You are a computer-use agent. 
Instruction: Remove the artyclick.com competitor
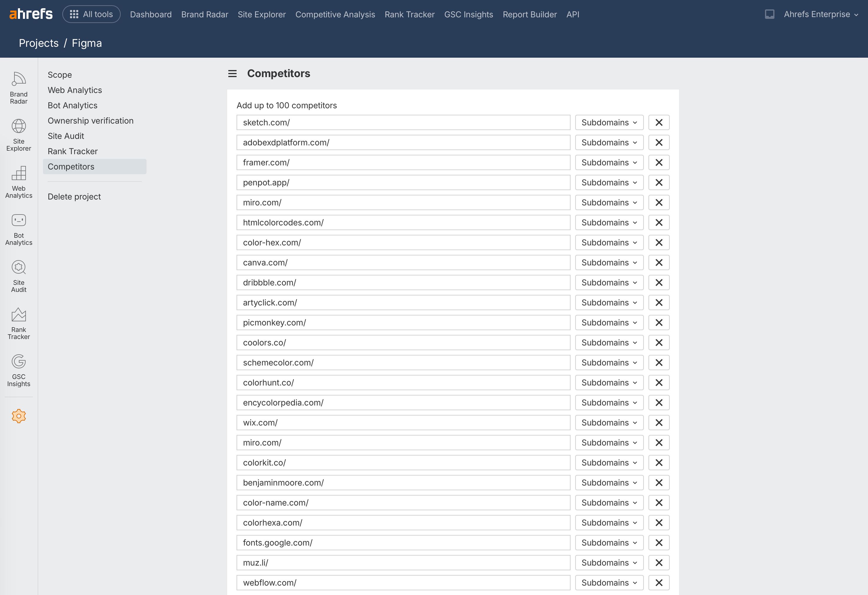point(659,303)
